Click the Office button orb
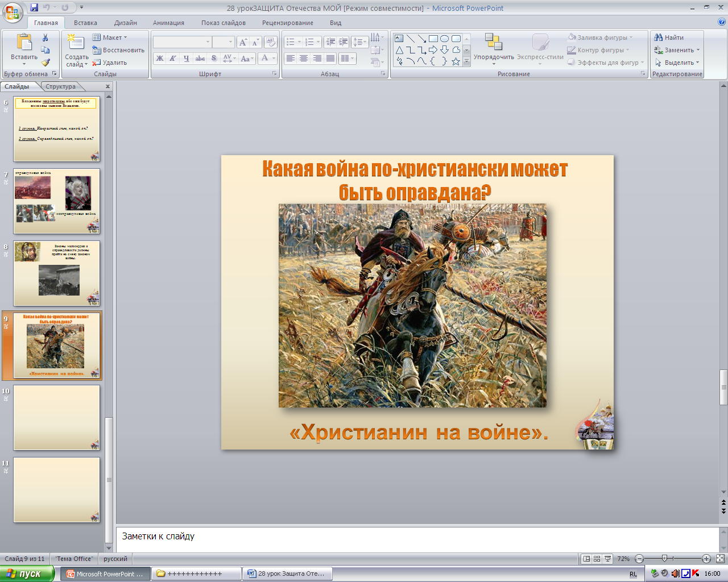Image resolution: width=728 pixels, height=582 pixels. 13,13
